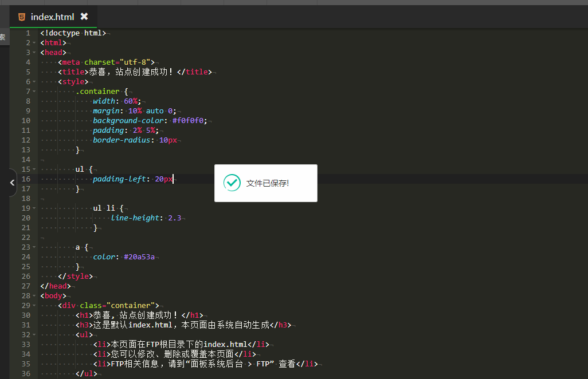Click the ".container" selector
Viewport: 588px width, 379px height.
click(x=97, y=92)
